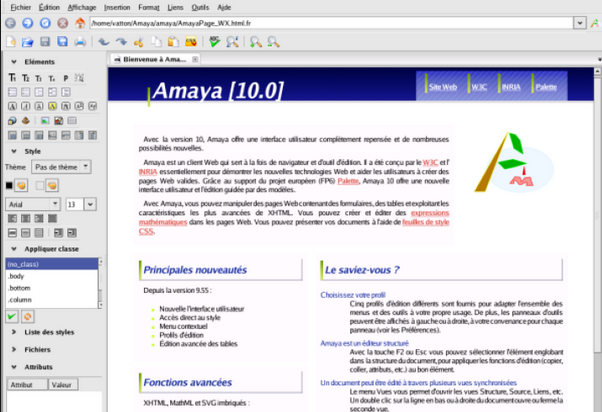Viewport: 602px width, 412px height.
Task: Insert a T3 heading element
Action: pos(39,79)
